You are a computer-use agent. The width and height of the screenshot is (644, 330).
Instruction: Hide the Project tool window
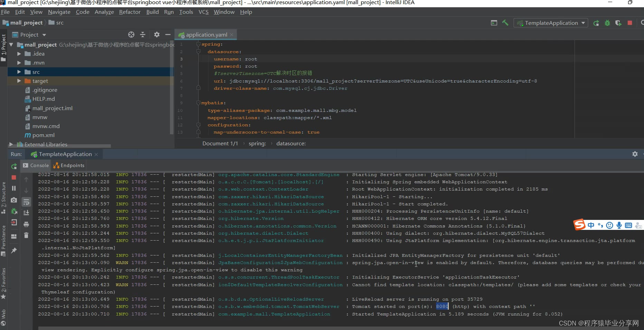click(x=168, y=35)
